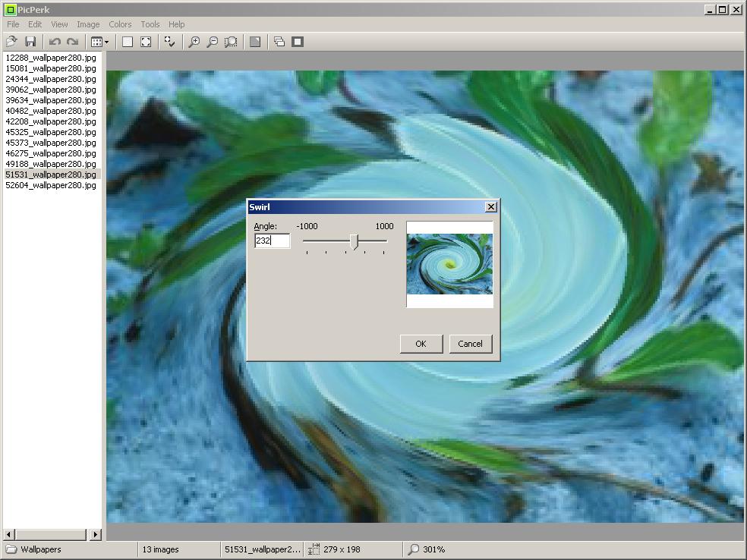Open the Tools menu
Screen dimensions: 747x560
click(x=150, y=24)
